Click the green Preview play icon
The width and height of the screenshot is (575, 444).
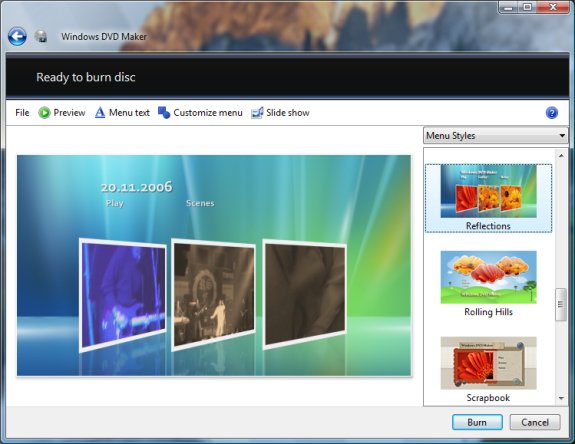click(x=44, y=113)
